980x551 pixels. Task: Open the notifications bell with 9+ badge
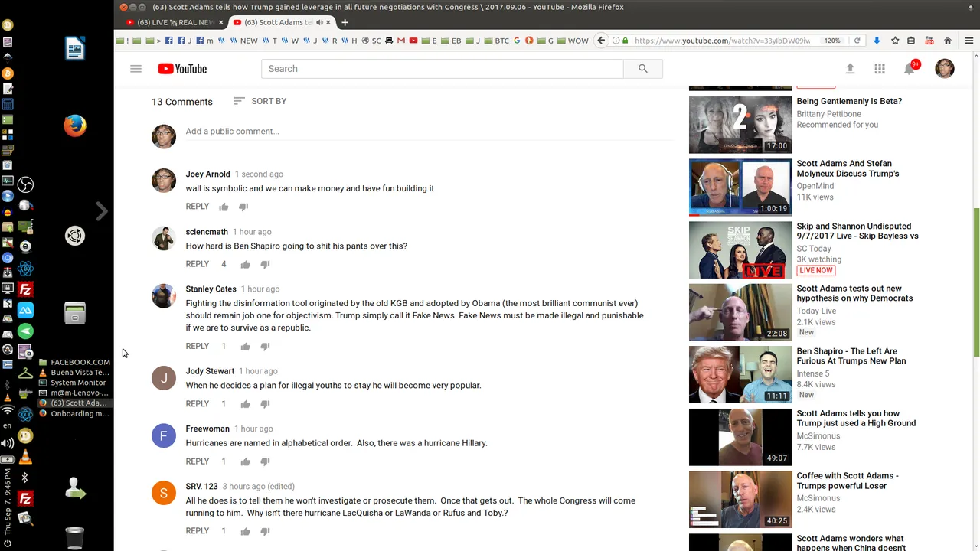[x=910, y=69]
